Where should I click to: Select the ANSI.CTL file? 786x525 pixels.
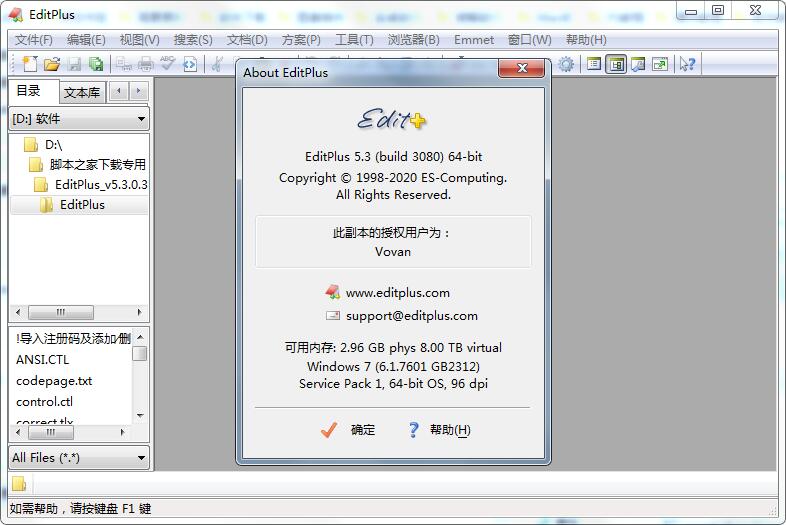click(42, 360)
